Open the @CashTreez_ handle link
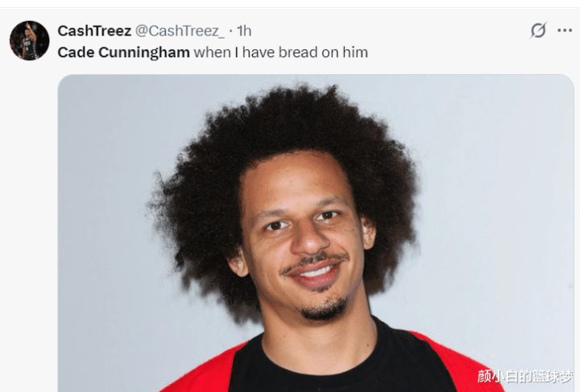The image size is (580, 392). point(180,31)
